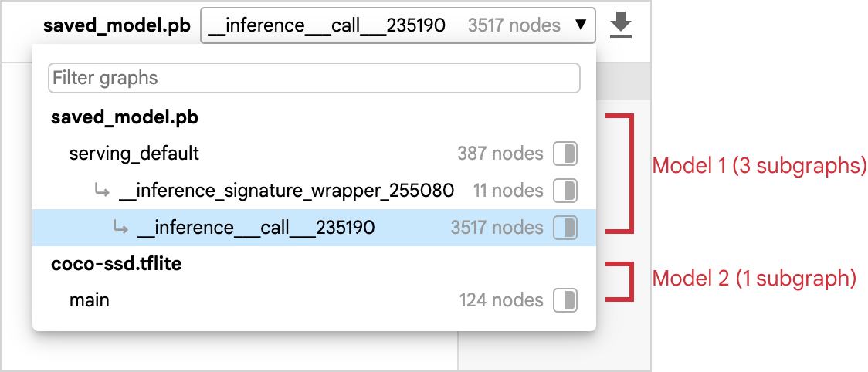Click the Model 1 (3 subgraphs) annotation

tap(759, 166)
